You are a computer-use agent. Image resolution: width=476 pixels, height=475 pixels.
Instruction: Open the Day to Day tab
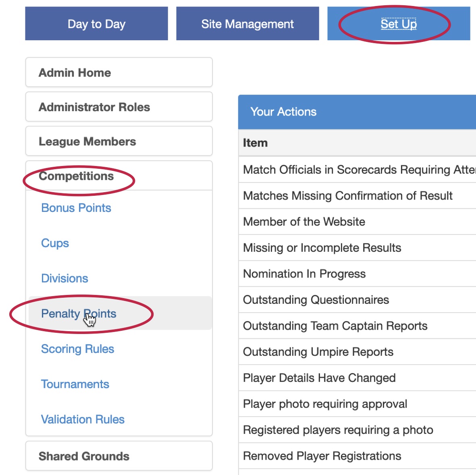tap(96, 24)
